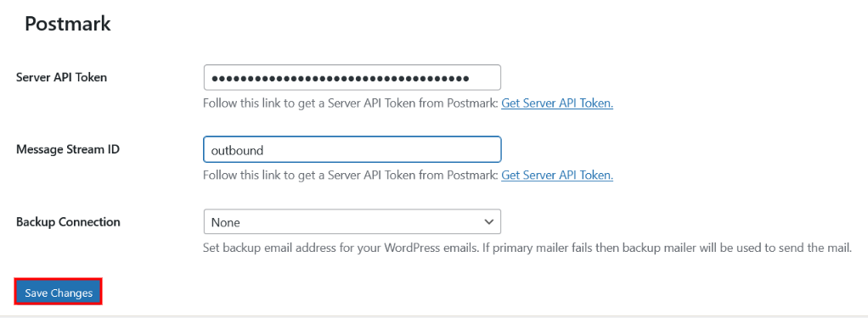Image resolution: width=868 pixels, height=318 pixels.
Task: Open Get Server API Token link under Message Stream ID
Action: pos(557,176)
